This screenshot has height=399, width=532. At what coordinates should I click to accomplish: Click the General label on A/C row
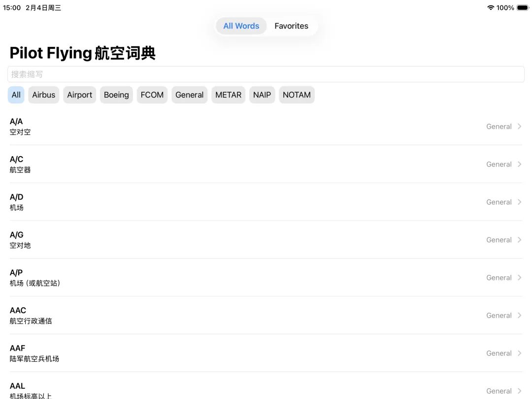pos(499,164)
